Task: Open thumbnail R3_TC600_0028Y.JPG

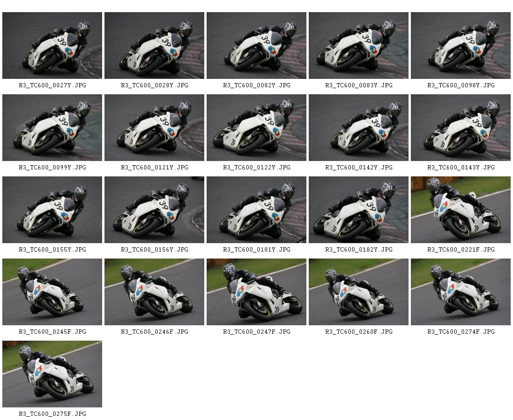Action: pyautogui.click(x=154, y=46)
